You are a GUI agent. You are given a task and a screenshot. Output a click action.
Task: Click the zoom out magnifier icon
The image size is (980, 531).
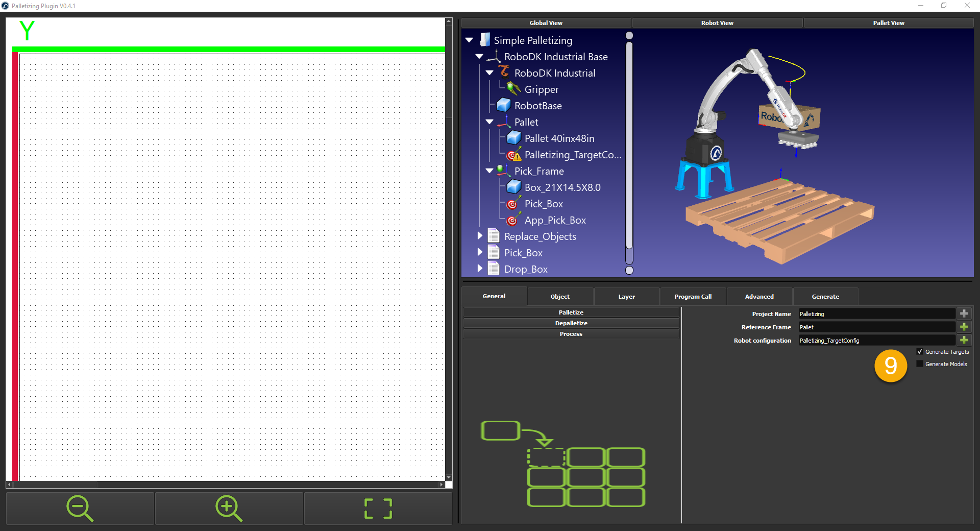[80, 509]
